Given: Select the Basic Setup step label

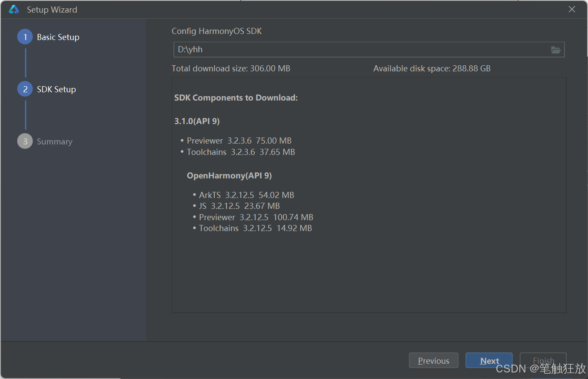Looking at the screenshot, I should (x=58, y=37).
